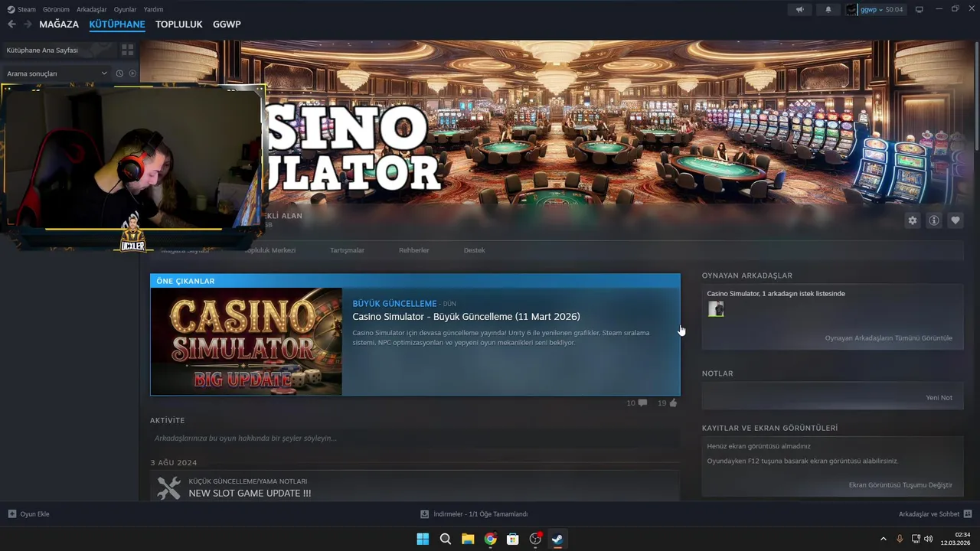The image size is (980, 551).
Task: Open the Destek tab
Action: pos(474,250)
